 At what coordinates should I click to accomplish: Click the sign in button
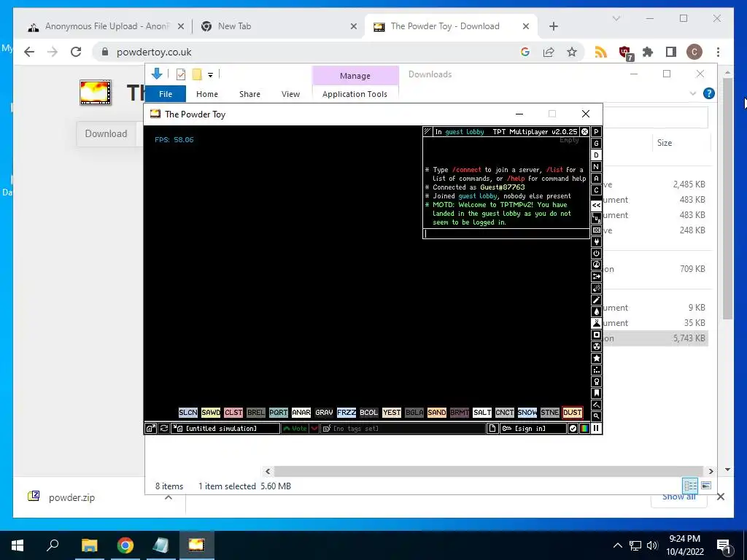click(x=533, y=429)
